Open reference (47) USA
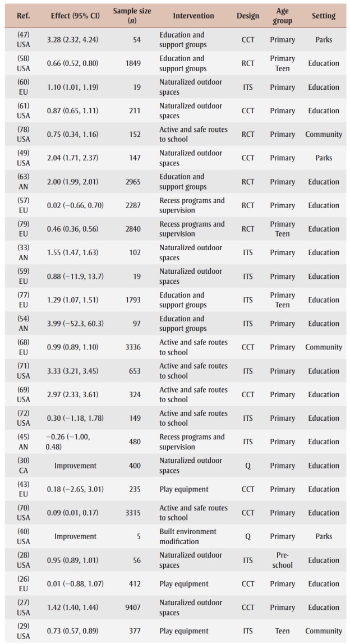 (23, 40)
